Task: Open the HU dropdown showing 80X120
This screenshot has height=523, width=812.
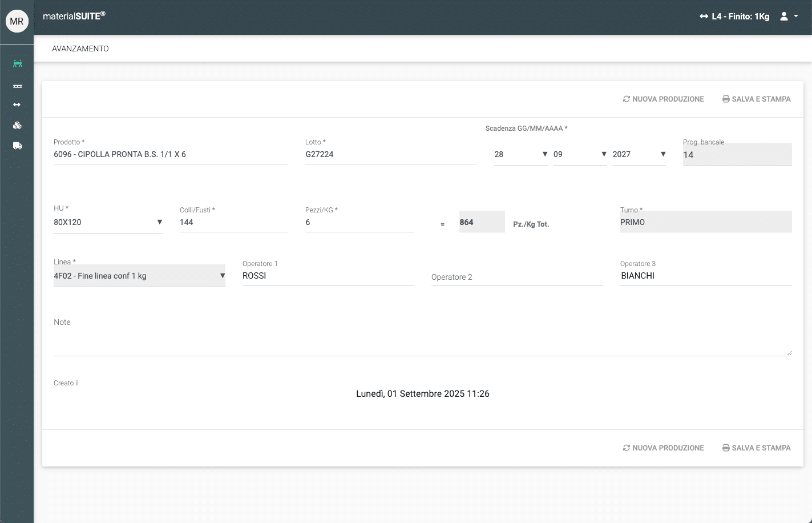Action: tap(108, 222)
